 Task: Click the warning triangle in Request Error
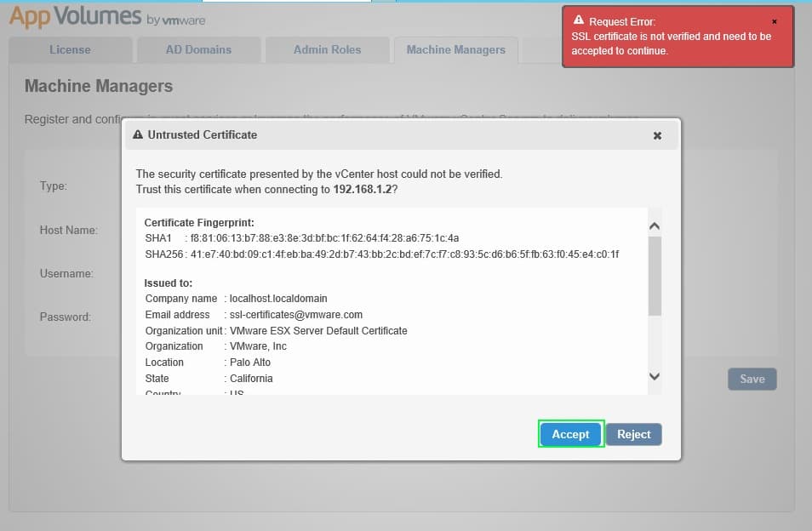pos(579,20)
